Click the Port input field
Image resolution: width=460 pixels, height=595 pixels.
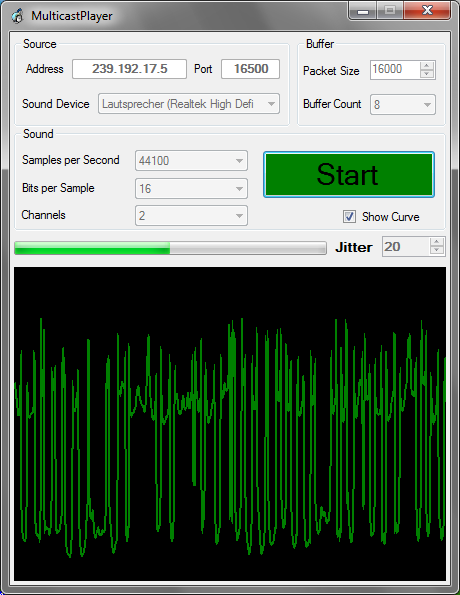click(250, 69)
